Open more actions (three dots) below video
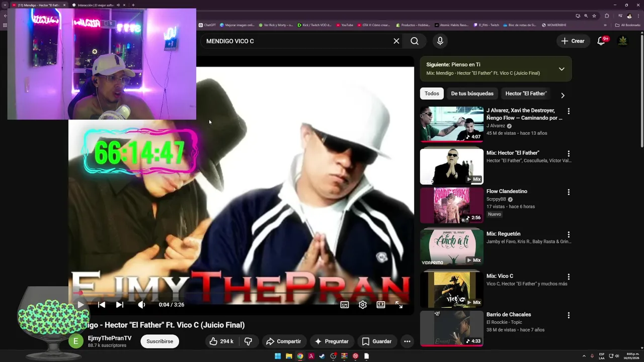 coord(407,341)
